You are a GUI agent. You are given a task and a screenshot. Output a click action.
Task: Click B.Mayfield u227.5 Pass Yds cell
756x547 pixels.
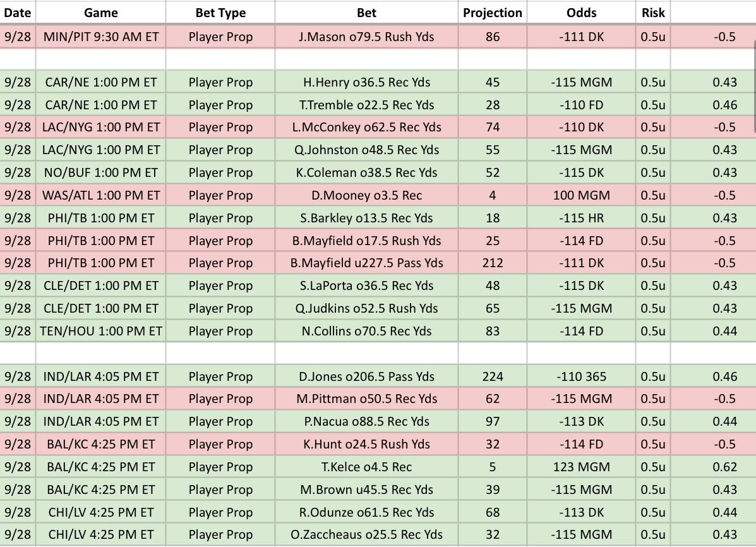pyautogui.click(x=366, y=263)
